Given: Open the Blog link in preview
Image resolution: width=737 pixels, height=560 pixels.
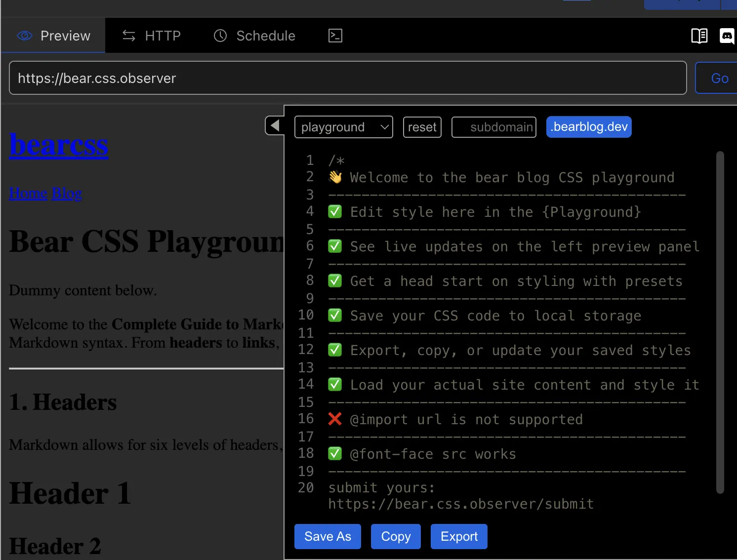Looking at the screenshot, I should point(67,193).
